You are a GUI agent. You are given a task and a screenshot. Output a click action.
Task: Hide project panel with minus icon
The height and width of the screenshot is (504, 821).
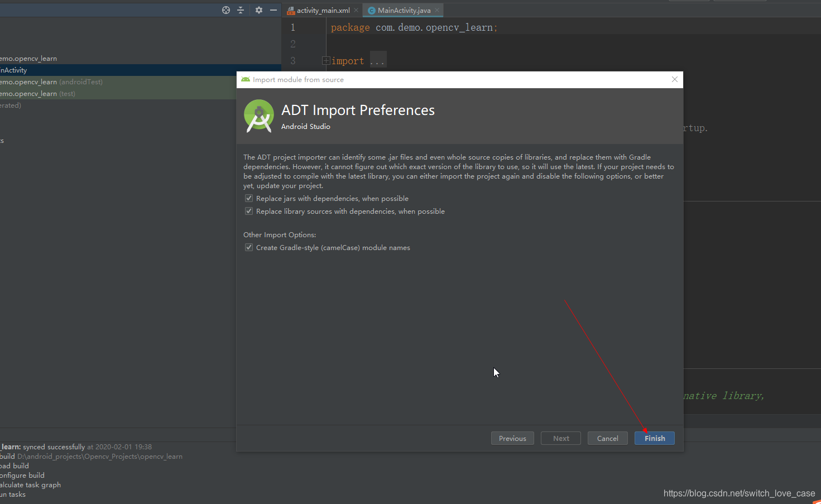(x=273, y=10)
